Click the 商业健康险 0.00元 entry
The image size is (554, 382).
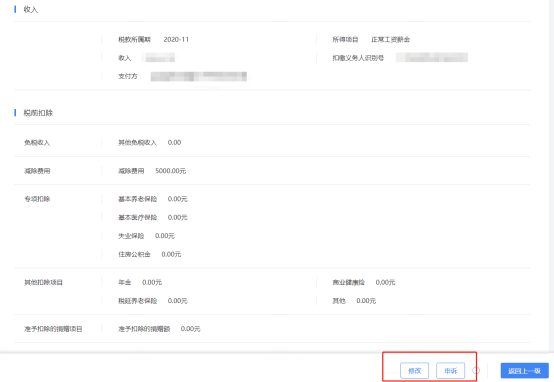[x=364, y=282]
